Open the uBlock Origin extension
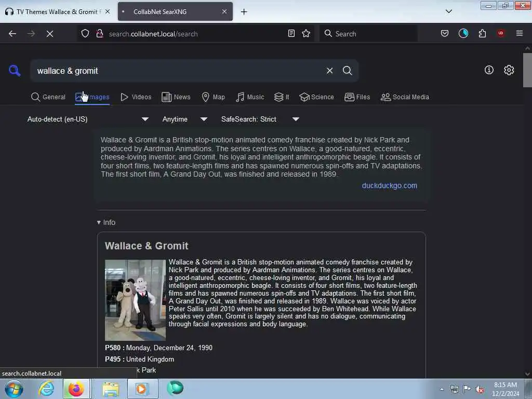 click(501, 33)
